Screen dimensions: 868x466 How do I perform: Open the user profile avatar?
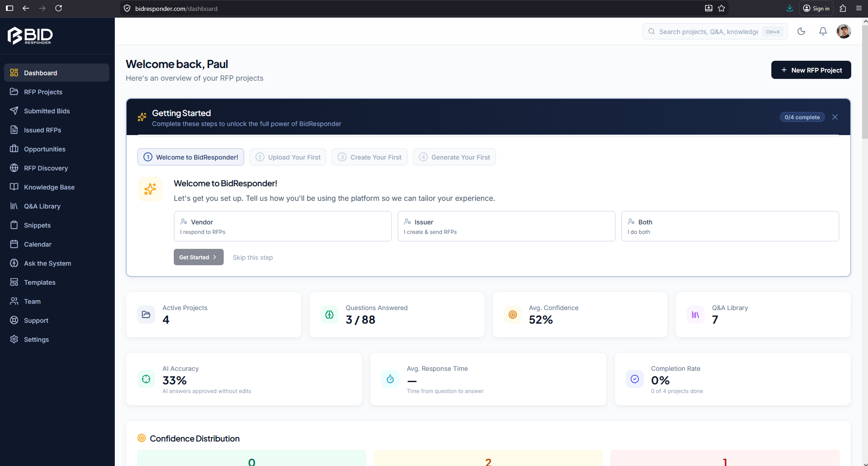click(x=844, y=31)
